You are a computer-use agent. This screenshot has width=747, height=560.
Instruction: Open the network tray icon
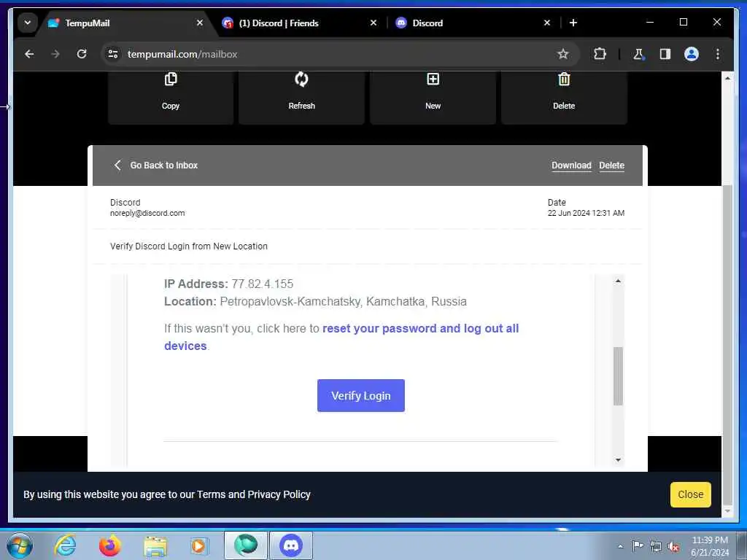(x=656, y=547)
